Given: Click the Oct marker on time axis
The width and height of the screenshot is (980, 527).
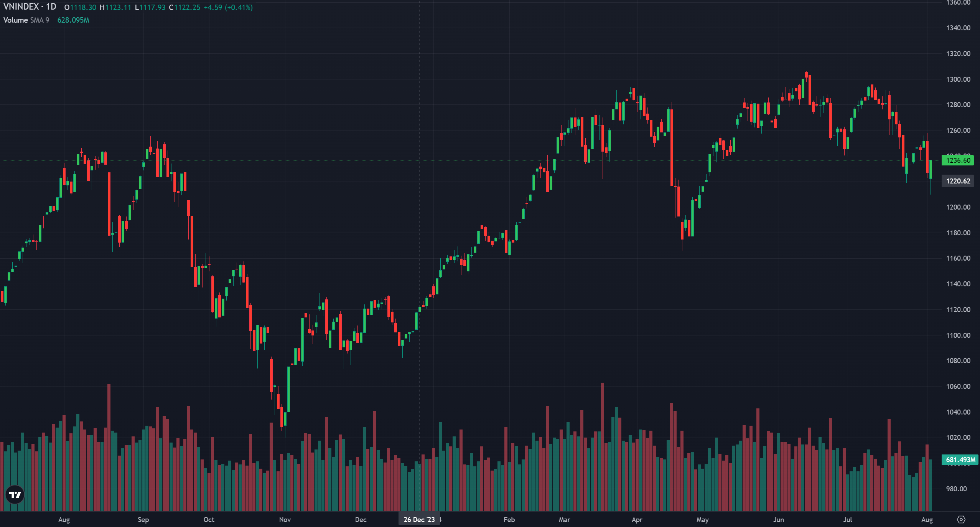Looking at the screenshot, I should pos(209,519).
